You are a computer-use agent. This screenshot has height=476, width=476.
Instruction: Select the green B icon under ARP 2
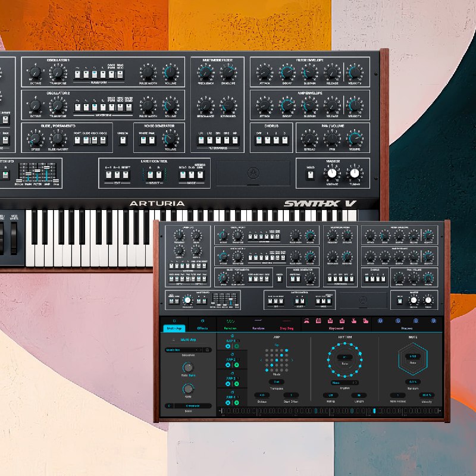(x=236, y=365)
